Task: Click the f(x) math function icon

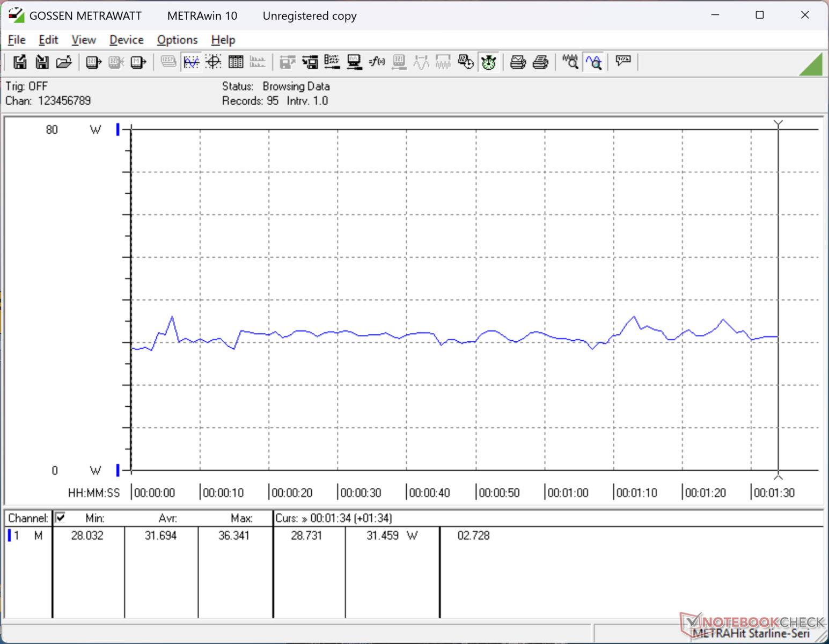Action: pos(377,62)
